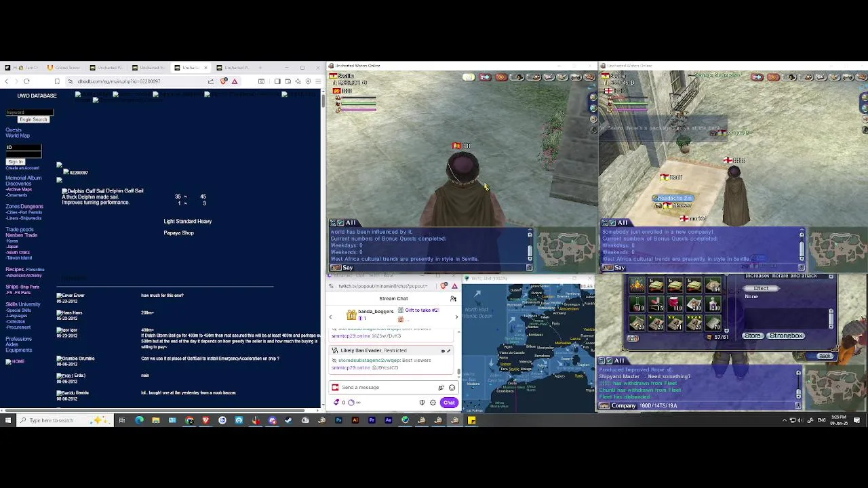Select the inventory item with count 134
This screenshot has height=488, width=868.
(x=713, y=285)
